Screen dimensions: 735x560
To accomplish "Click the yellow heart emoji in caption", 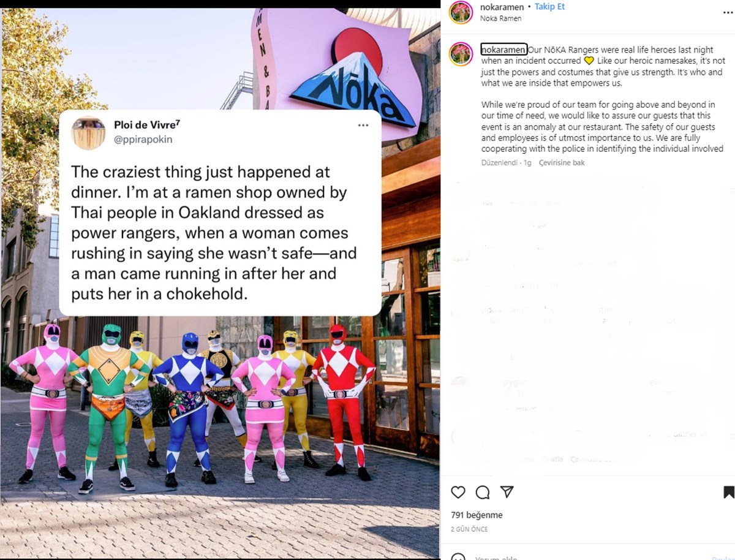I will (x=589, y=61).
